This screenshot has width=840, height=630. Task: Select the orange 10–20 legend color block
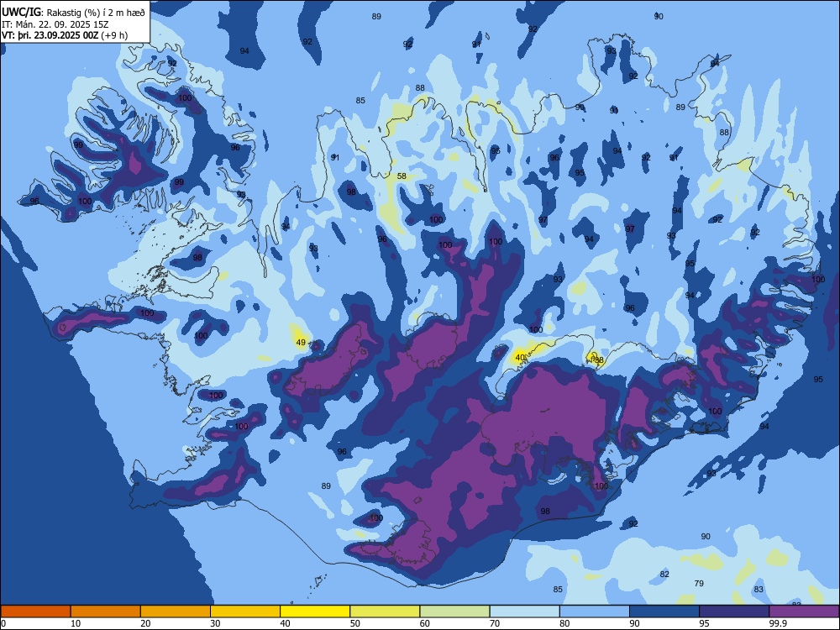point(106,612)
